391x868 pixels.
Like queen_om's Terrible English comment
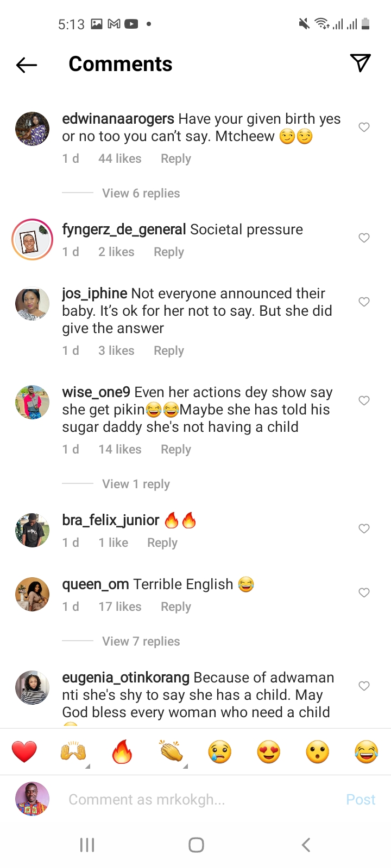pos(364,592)
